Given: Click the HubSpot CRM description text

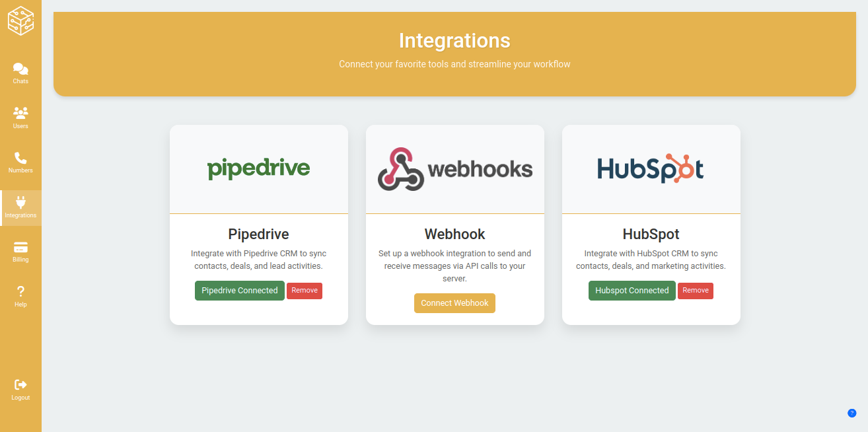Looking at the screenshot, I should click(651, 260).
